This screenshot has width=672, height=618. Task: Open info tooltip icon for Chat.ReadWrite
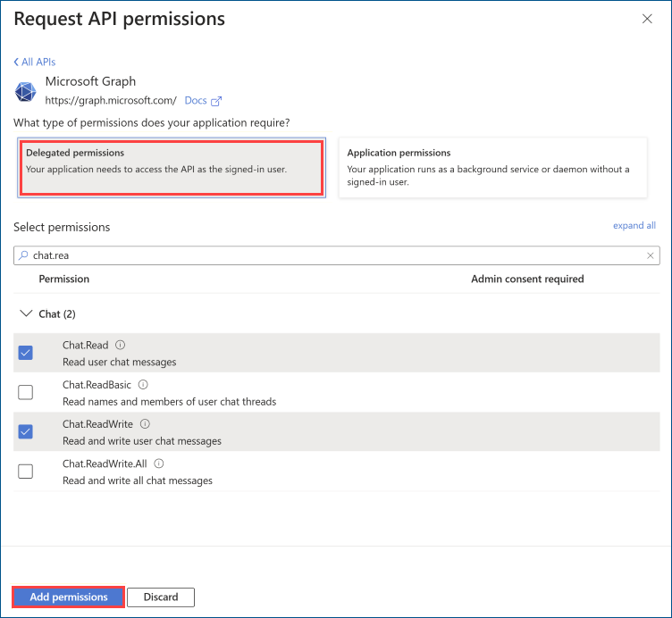tap(146, 424)
